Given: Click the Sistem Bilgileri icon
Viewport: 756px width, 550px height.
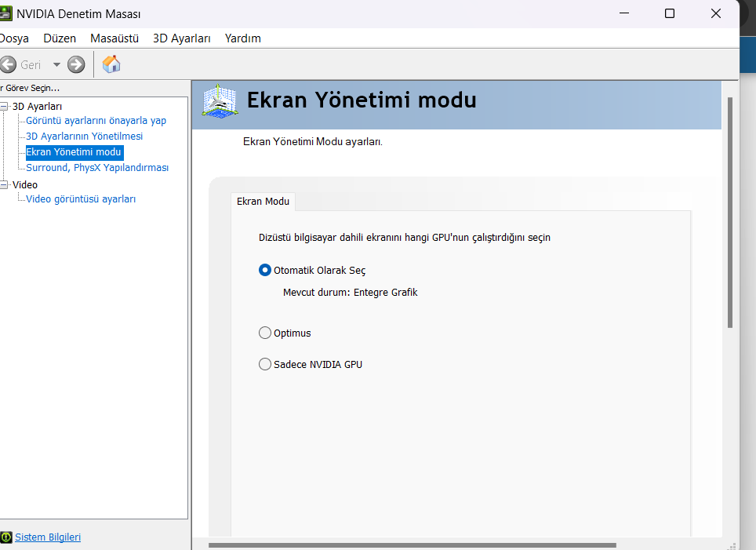Looking at the screenshot, I should pyautogui.click(x=5, y=537).
